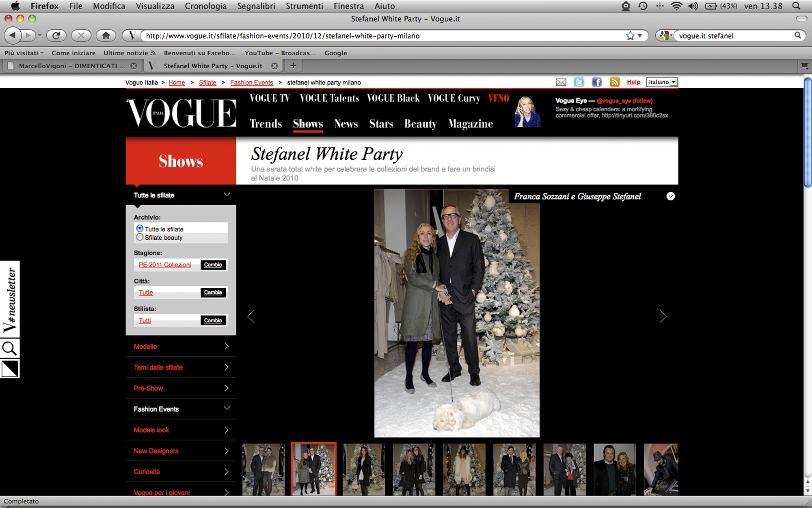812x508 pixels.
Task: Open the macOS Spotlight search icon
Action: tap(796, 6)
